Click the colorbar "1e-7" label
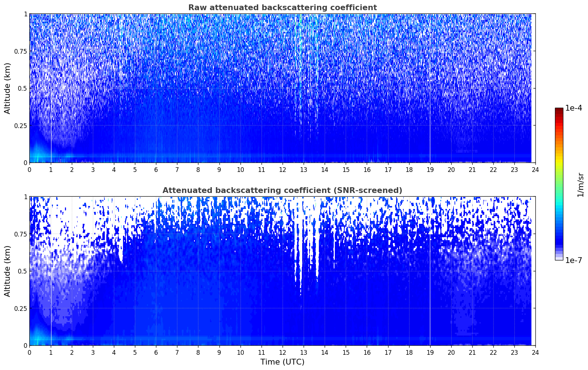The height and width of the screenshot is (370, 588). coord(573,260)
